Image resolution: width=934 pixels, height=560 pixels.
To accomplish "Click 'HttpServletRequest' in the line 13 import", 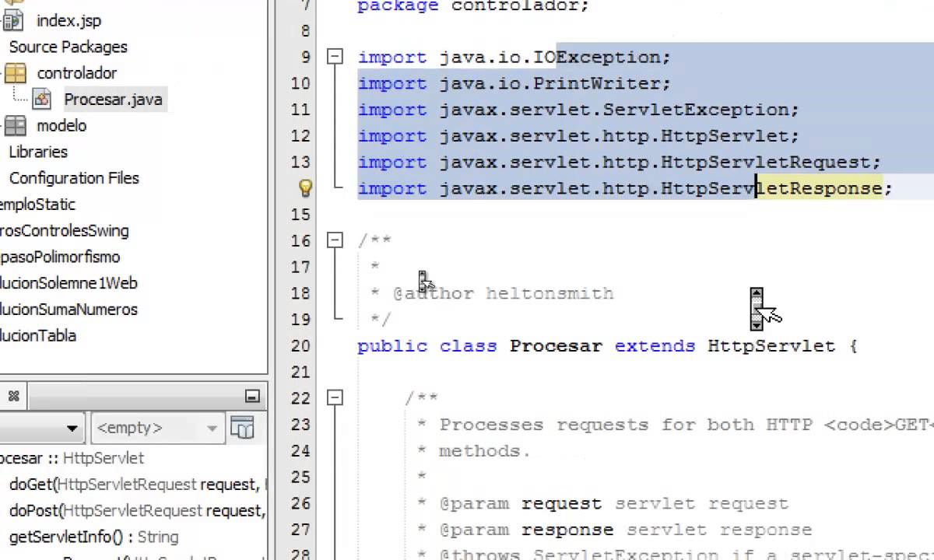I will tap(766, 163).
